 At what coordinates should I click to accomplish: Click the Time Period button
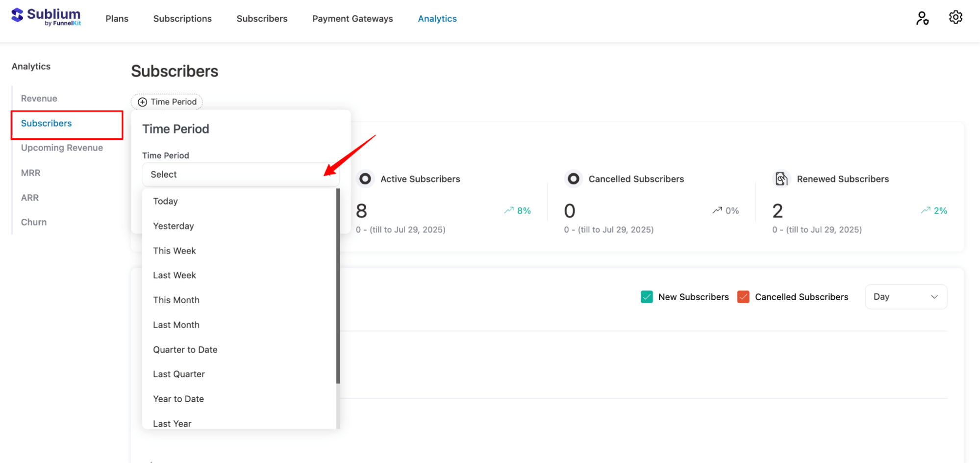pos(166,102)
